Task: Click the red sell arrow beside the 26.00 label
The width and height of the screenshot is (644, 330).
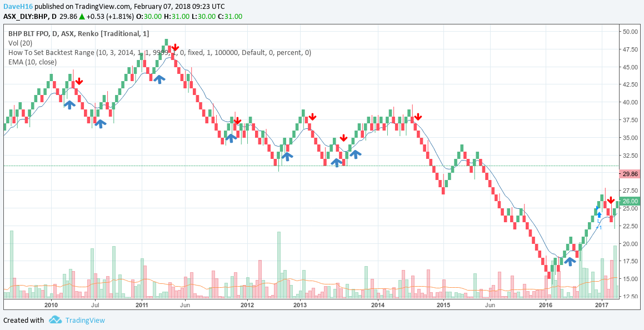Action: (611, 201)
